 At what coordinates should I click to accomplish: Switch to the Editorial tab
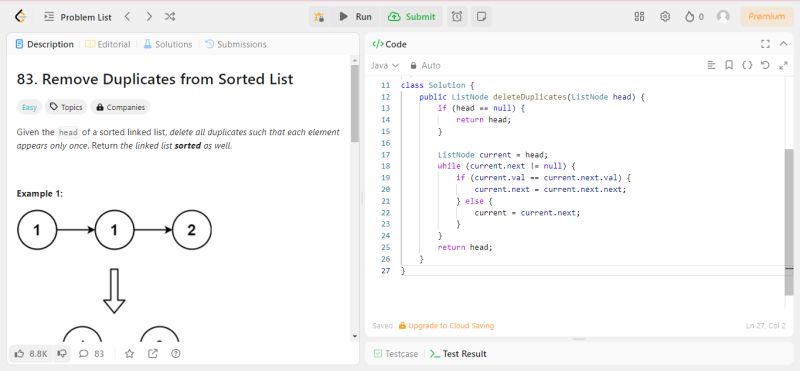tap(108, 44)
